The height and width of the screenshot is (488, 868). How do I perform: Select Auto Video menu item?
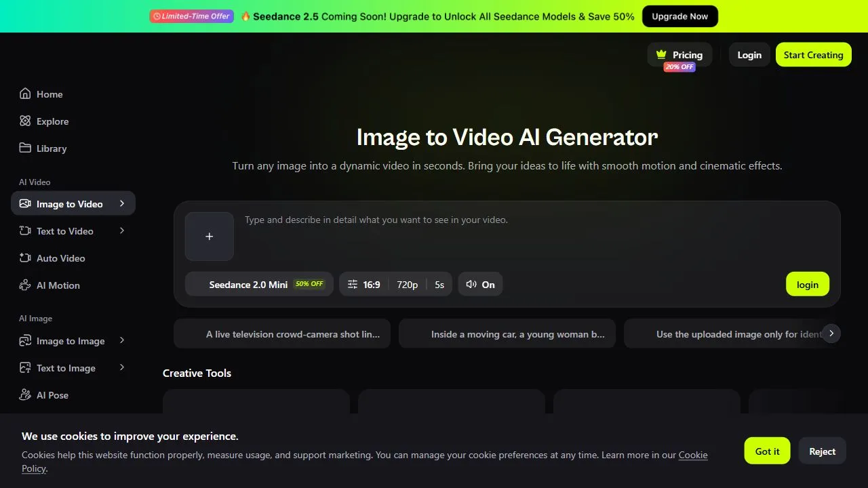coord(73,258)
